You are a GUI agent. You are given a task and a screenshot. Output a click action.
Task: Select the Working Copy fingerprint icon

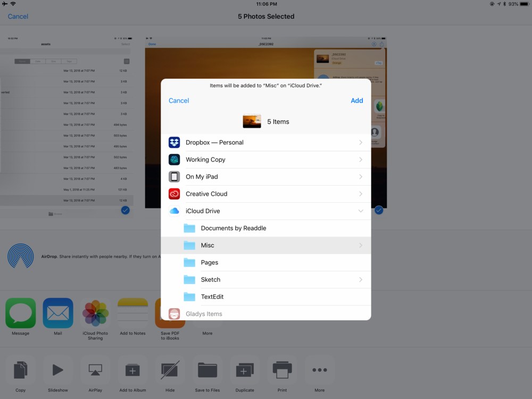point(174,160)
